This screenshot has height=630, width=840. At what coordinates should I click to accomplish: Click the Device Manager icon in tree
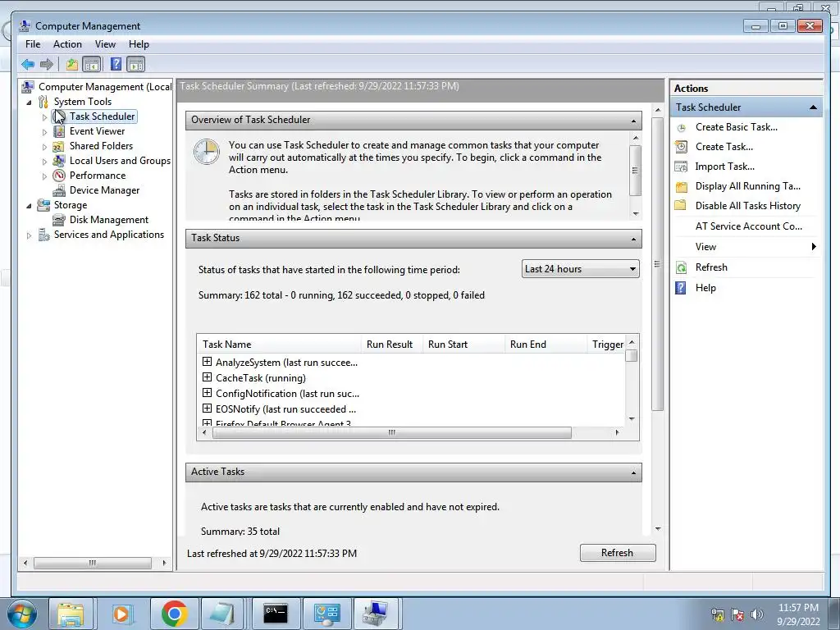(x=59, y=190)
